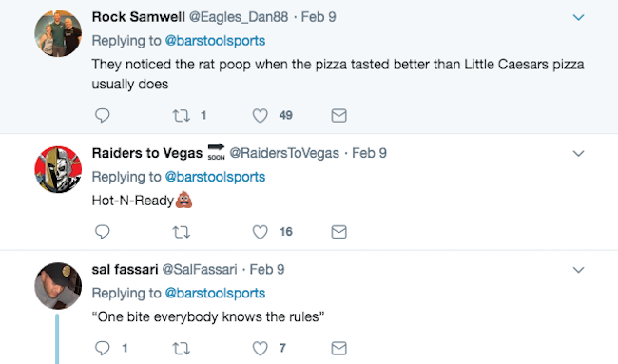618x364 pixels.
Task: Retweet the Raiders to Vegas tweet
Action: click(x=182, y=232)
